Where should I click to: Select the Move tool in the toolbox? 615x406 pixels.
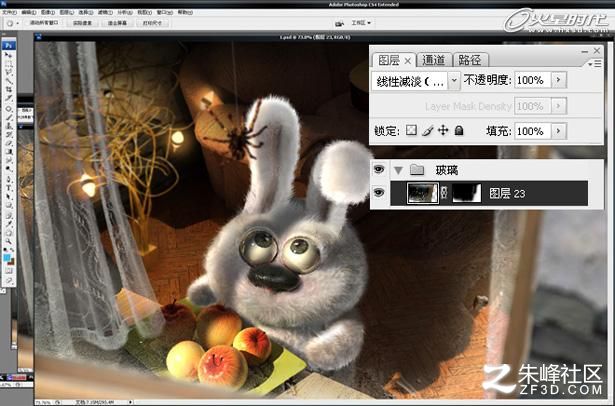8,55
